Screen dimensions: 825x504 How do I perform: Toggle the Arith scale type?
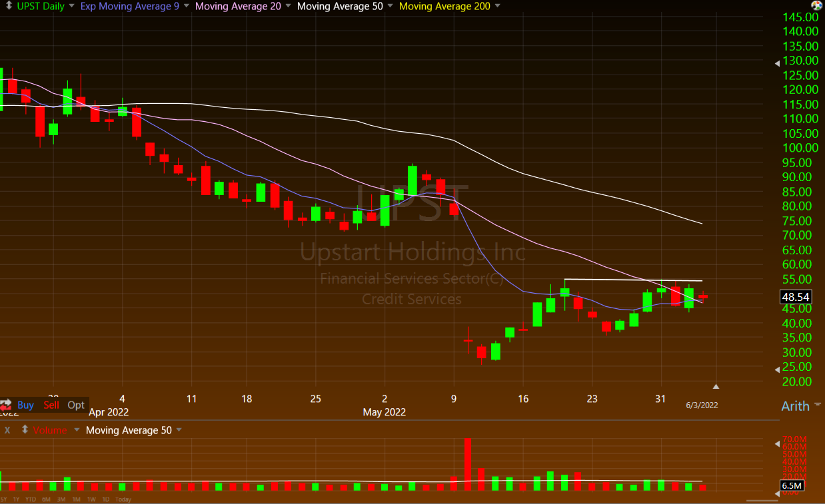(795, 406)
